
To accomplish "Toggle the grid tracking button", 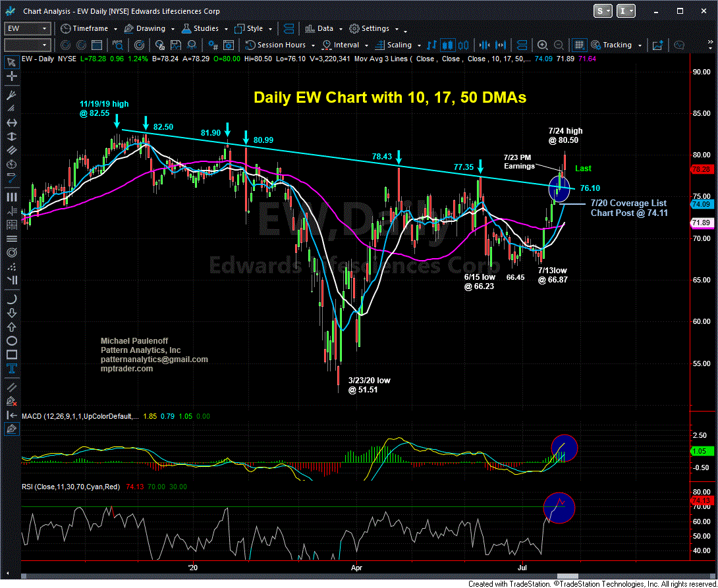I will pos(579,45).
